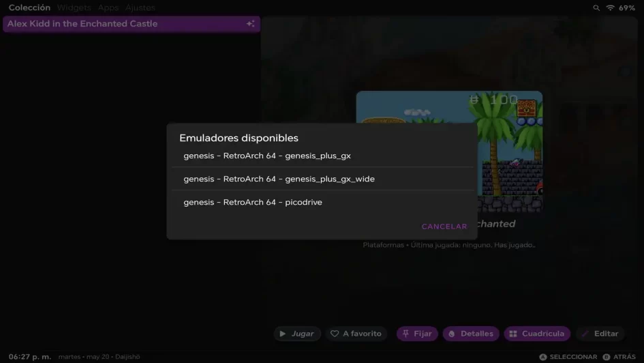Pick the picodrive emulator option

[x=322, y=202]
